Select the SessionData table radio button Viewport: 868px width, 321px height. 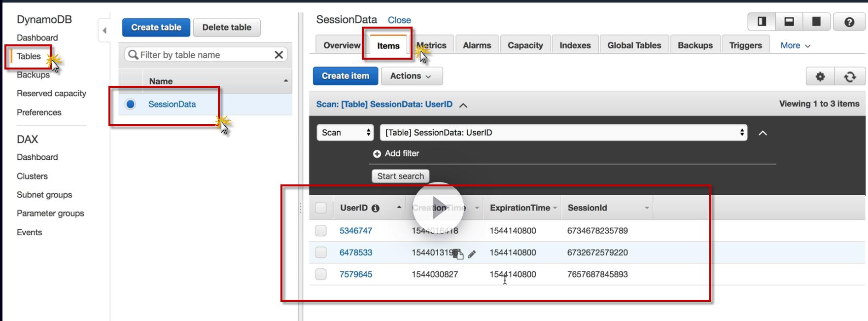(x=130, y=104)
